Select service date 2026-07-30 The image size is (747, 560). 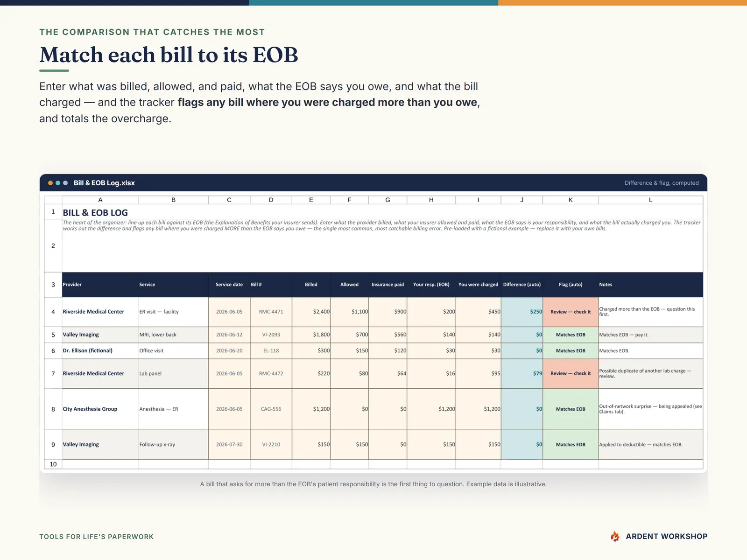[229, 444]
